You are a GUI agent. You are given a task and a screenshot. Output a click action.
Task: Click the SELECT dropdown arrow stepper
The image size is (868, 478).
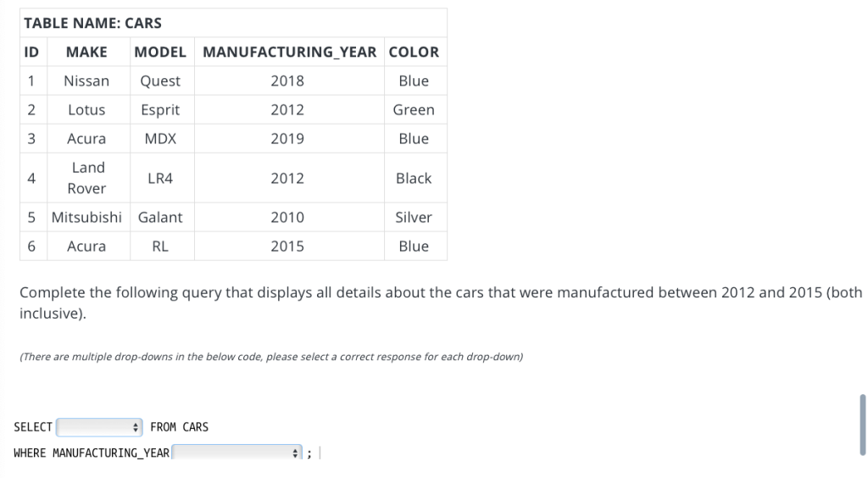tap(135, 427)
